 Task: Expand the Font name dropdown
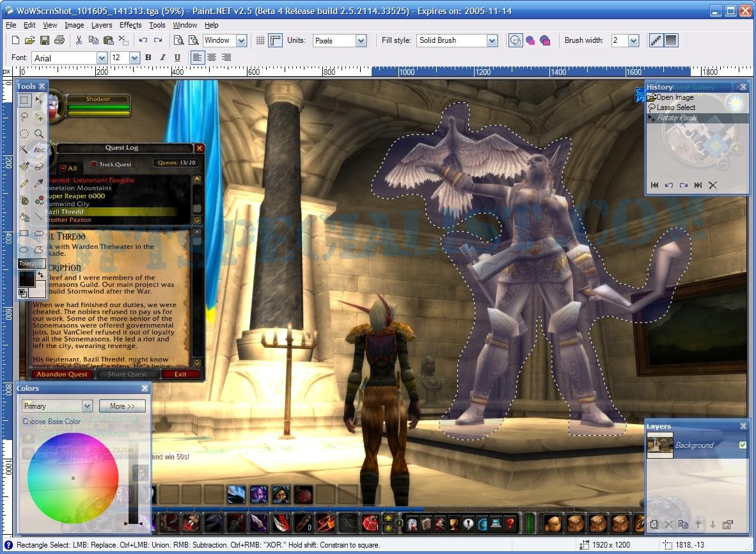coord(101,58)
